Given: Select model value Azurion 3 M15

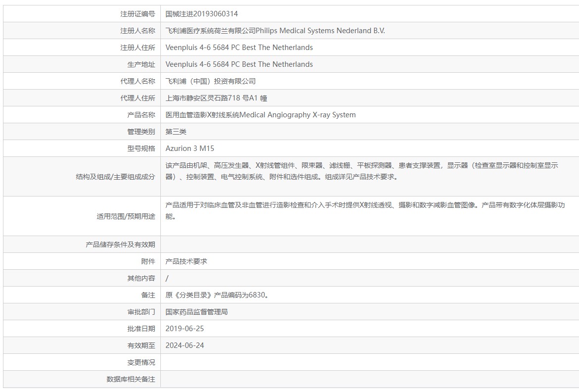Looking at the screenshot, I should click(190, 148).
